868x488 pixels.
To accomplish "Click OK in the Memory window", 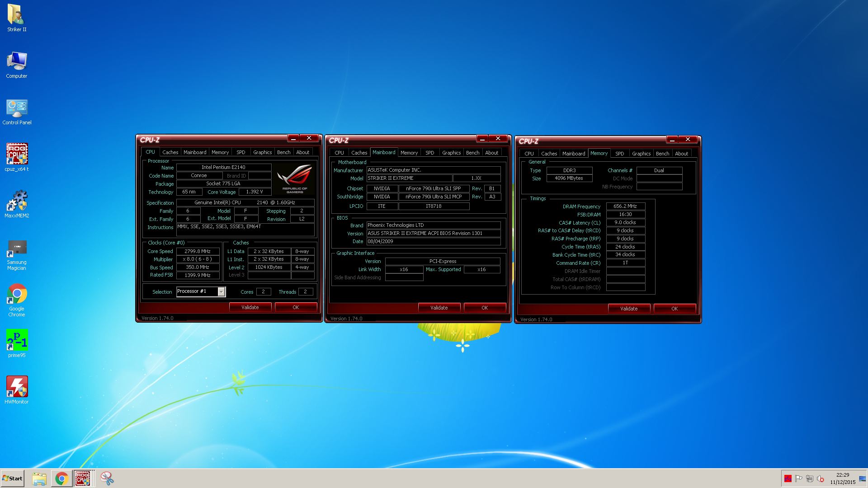I will [x=675, y=309].
